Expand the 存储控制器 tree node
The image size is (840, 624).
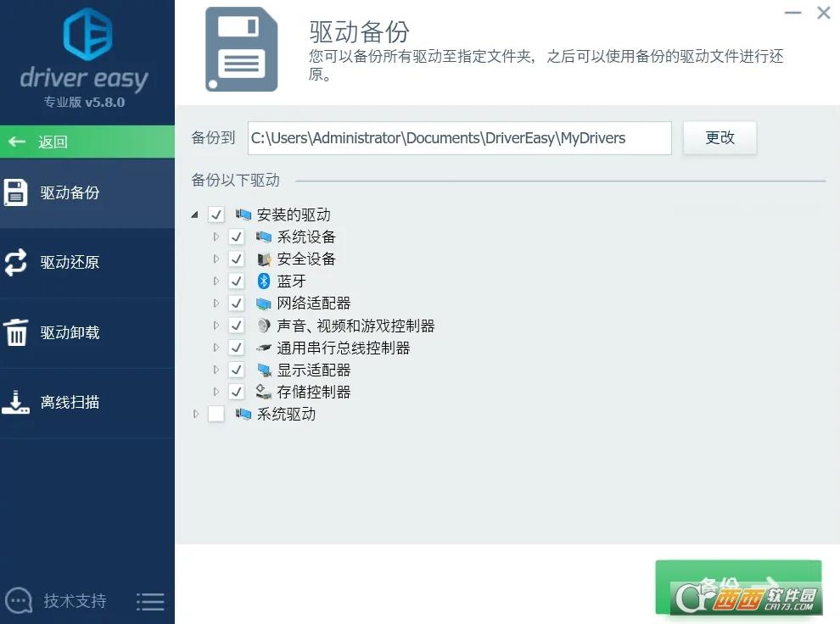(216, 392)
